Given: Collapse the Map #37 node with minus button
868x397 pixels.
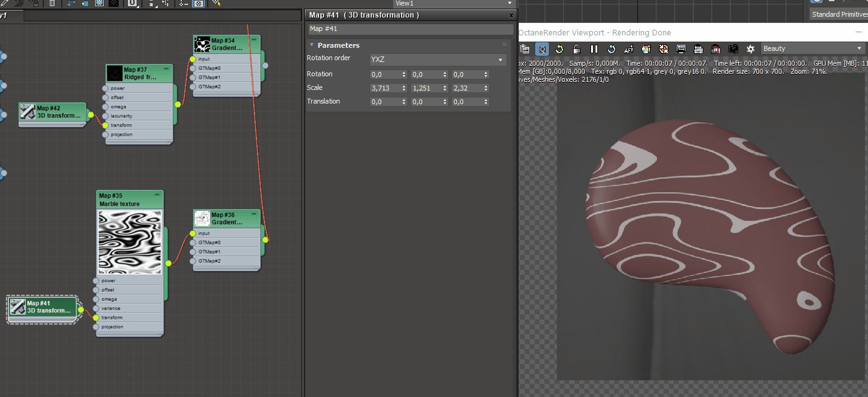Looking at the screenshot, I should [166, 68].
